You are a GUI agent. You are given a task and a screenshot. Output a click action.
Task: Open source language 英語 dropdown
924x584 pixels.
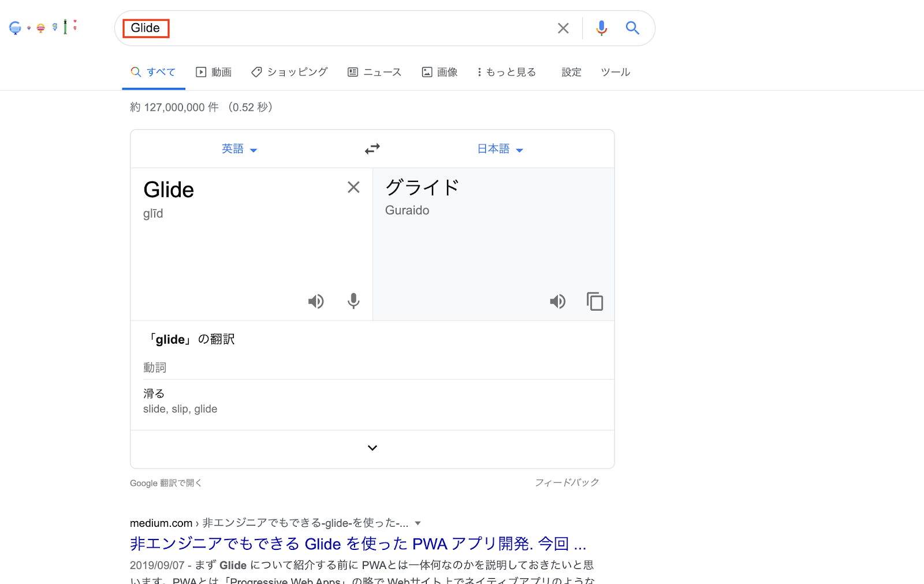pos(239,149)
